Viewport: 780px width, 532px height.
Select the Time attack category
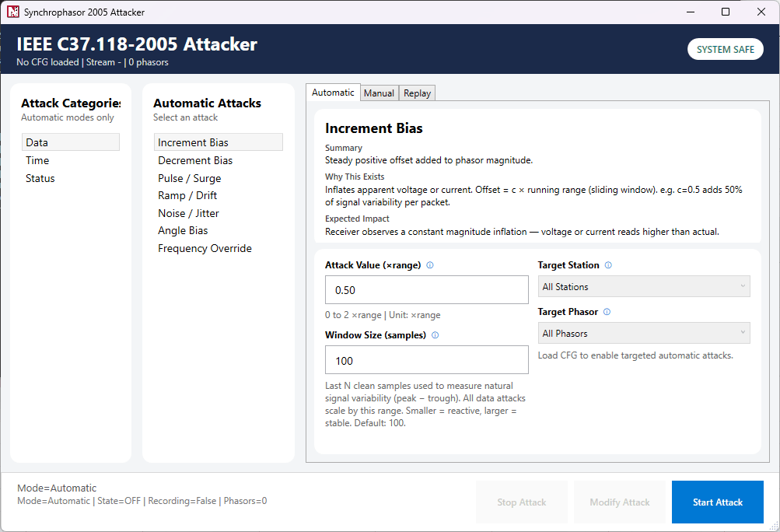71,160
